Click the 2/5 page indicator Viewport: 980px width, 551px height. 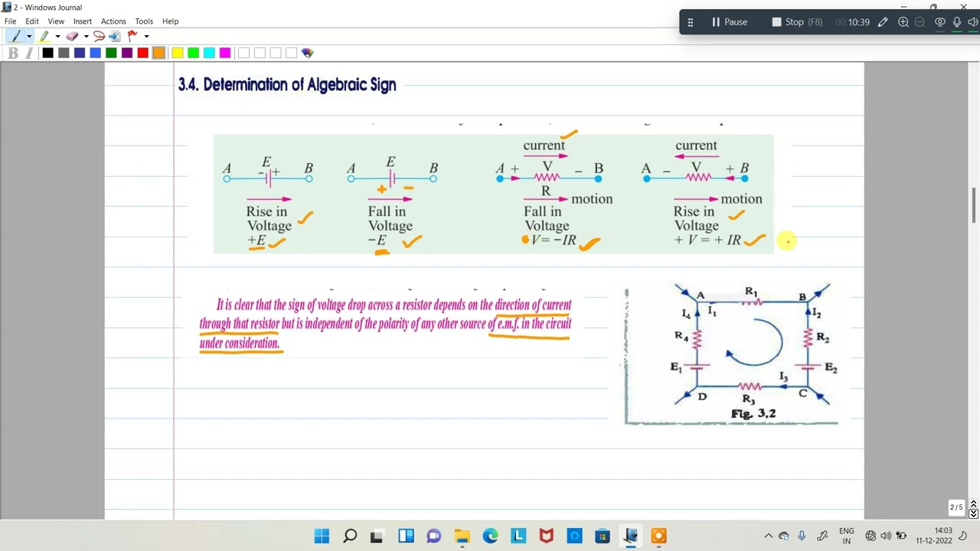coord(956,507)
